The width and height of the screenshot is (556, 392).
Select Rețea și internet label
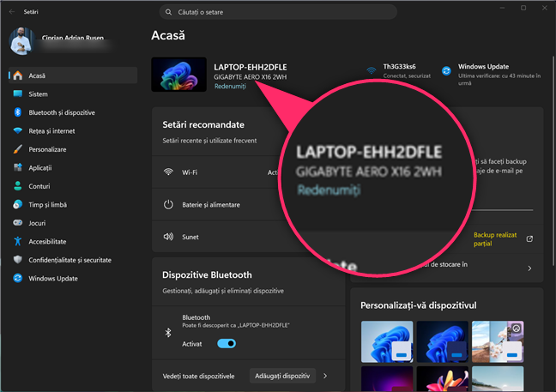click(x=51, y=130)
